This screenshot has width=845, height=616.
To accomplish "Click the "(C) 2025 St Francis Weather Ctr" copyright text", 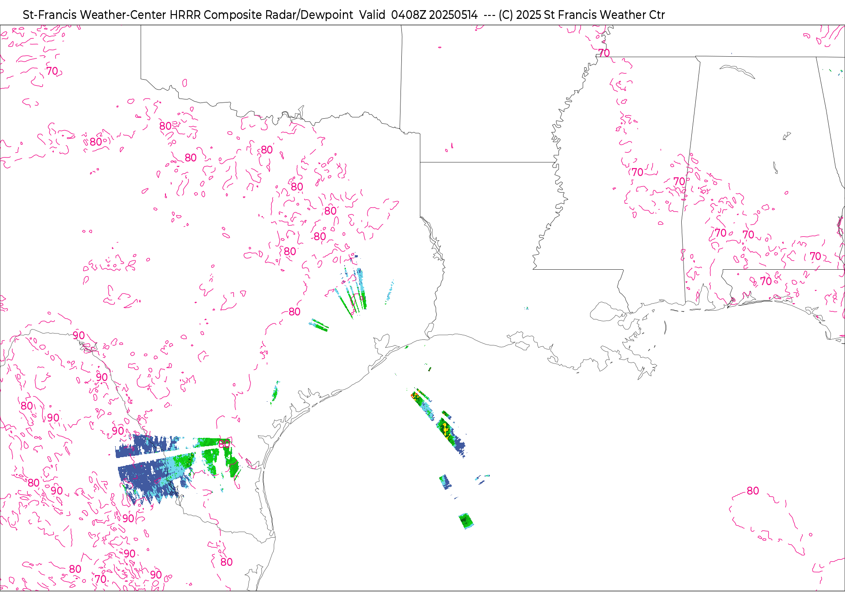I will pyautogui.click(x=581, y=15).
